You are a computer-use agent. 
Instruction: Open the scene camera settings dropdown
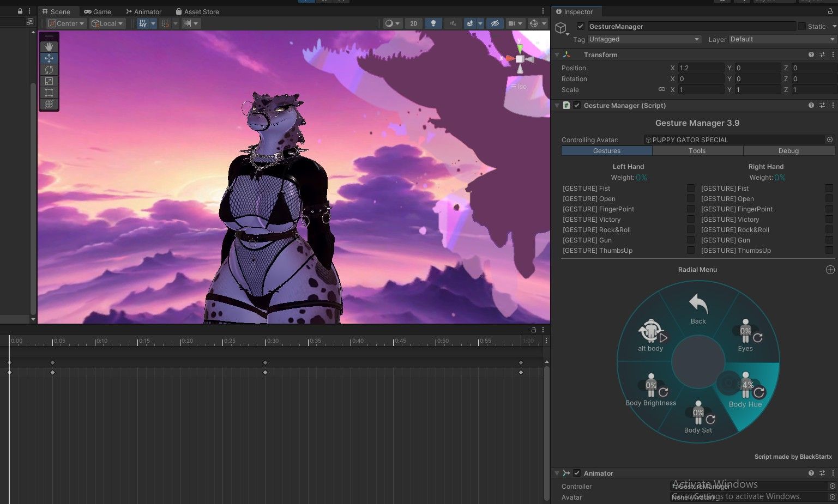point(515,23)
